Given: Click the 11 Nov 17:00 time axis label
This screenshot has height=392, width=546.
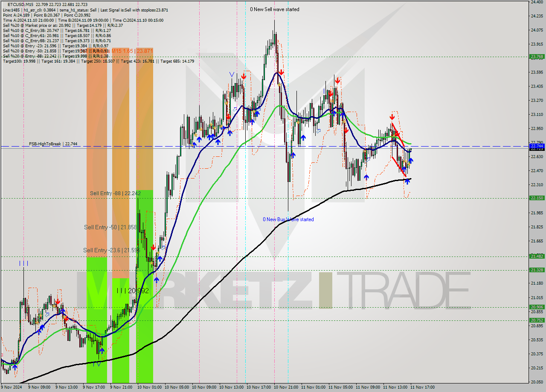Looking at the screenshot, I should coord(423,387).
